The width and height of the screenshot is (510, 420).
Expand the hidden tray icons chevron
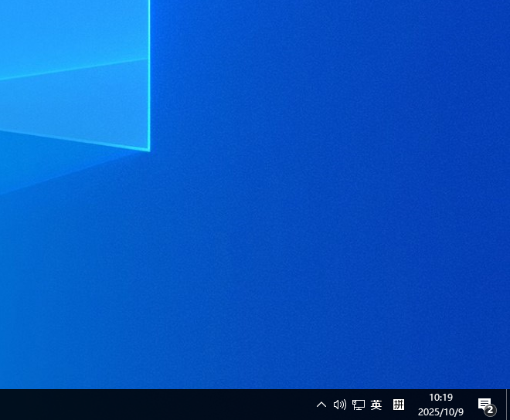click(x=321, y=405)
